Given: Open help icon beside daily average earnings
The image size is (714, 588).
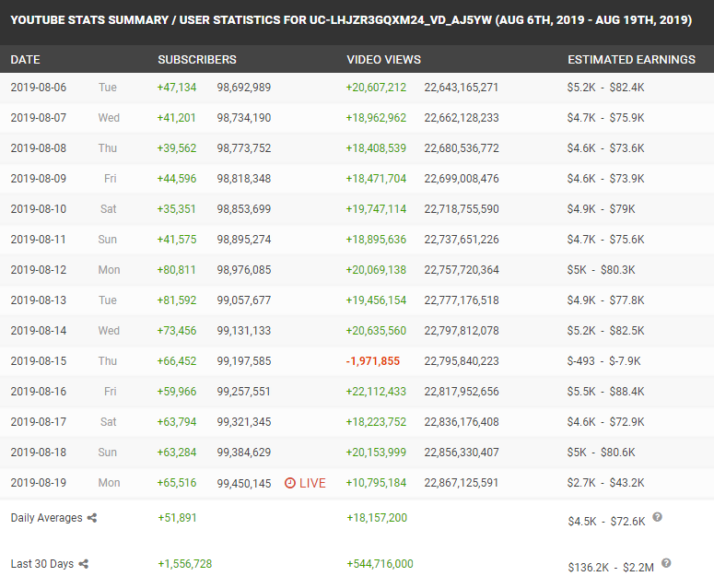Looking at the screenshot, I should click(x=657, y=517).
